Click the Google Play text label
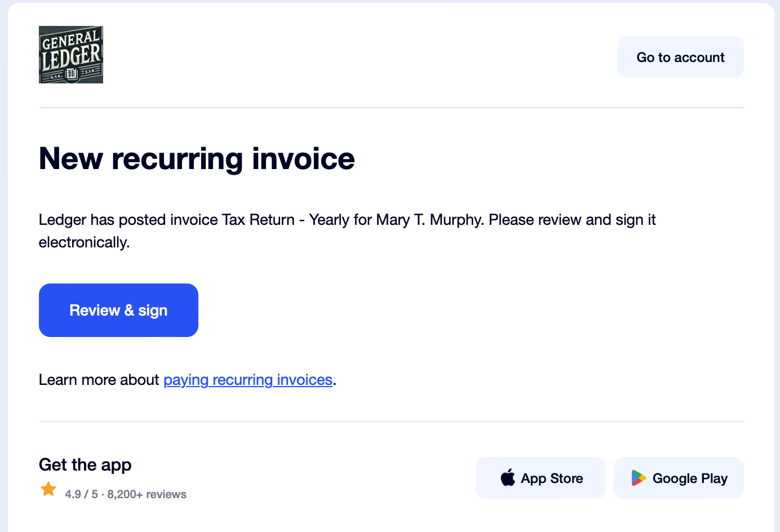 click(690, 478)
